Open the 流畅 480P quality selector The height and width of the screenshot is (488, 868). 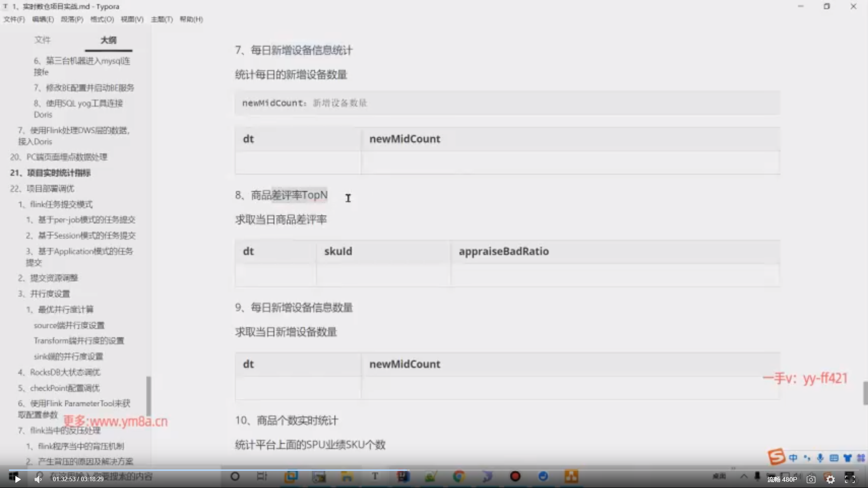pyautogui.click(x=782, y=479)
